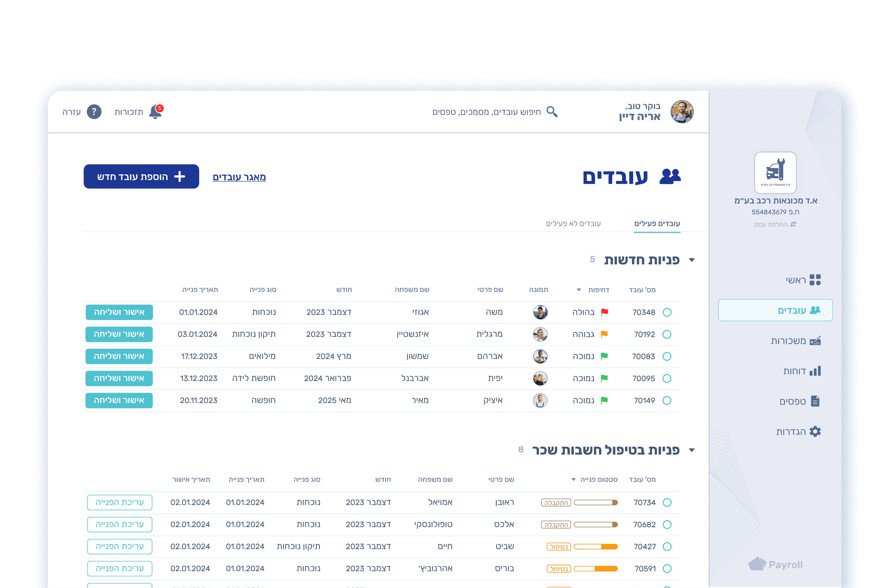Screen dimensions: 890x588
Task: Open the photo of יפית אברבנל
Action: click(540, 378)
